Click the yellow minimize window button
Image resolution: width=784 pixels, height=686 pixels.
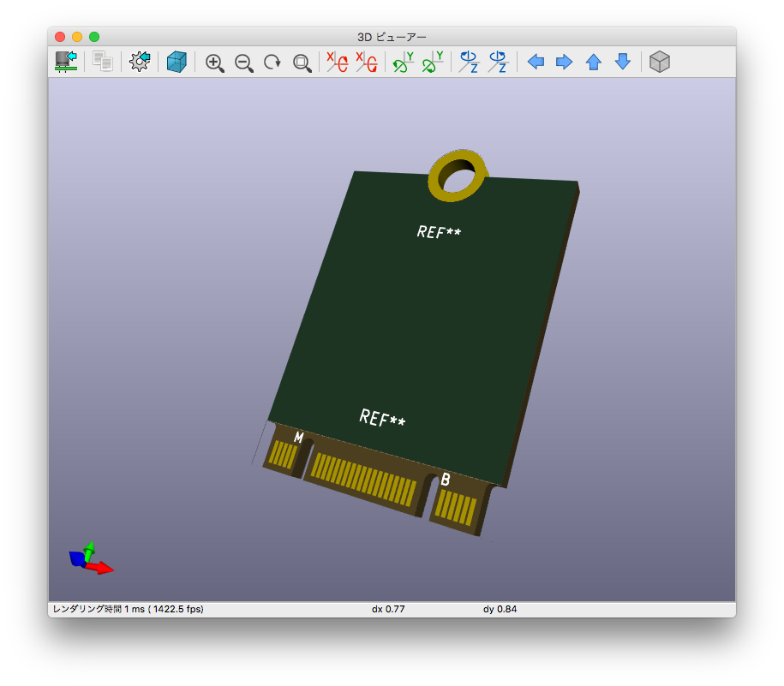pos(77,37)
